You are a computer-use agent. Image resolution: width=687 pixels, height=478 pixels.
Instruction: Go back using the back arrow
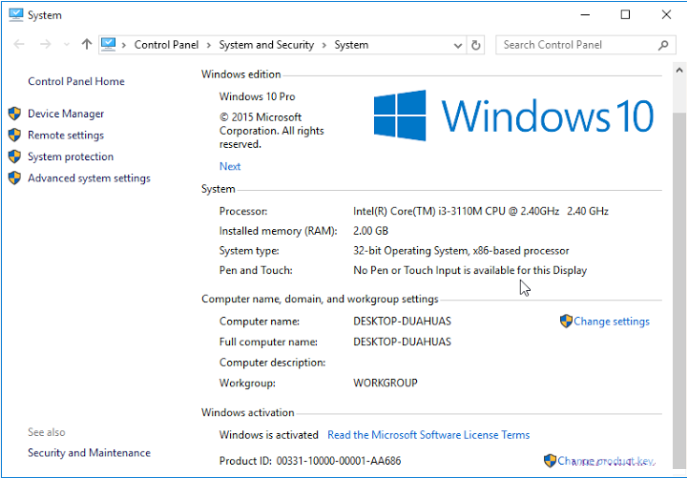(x=19, y=44)
